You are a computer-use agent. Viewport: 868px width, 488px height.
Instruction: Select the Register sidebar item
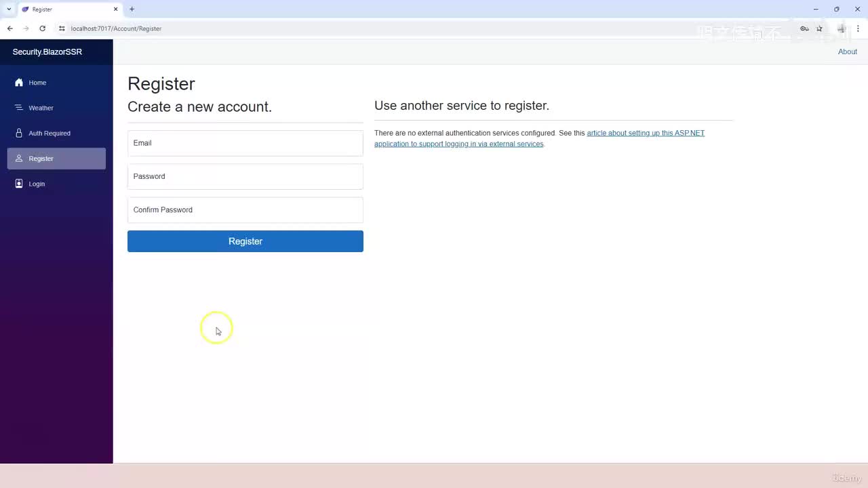pos(56,159)
